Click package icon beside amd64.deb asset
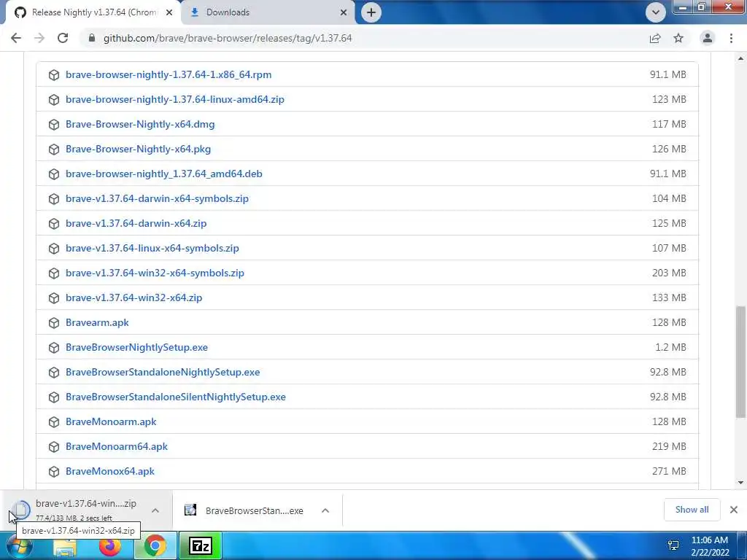 (x=54, y=174)
